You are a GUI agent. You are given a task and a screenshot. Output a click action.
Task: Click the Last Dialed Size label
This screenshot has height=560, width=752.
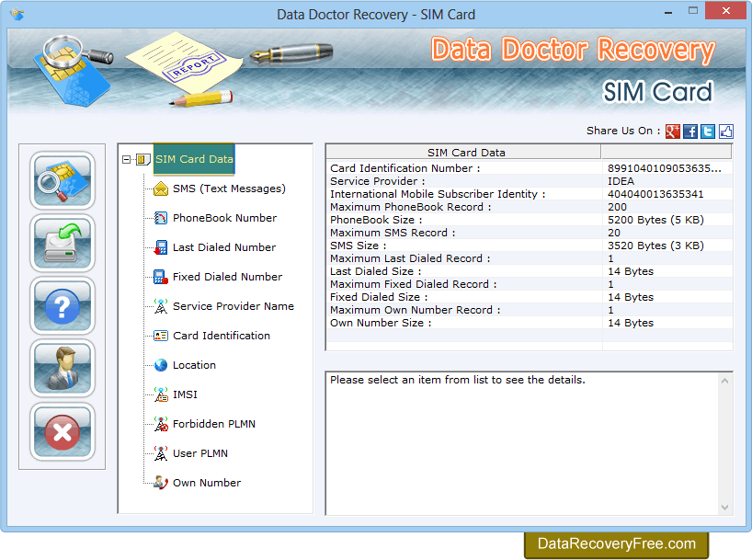375,271
